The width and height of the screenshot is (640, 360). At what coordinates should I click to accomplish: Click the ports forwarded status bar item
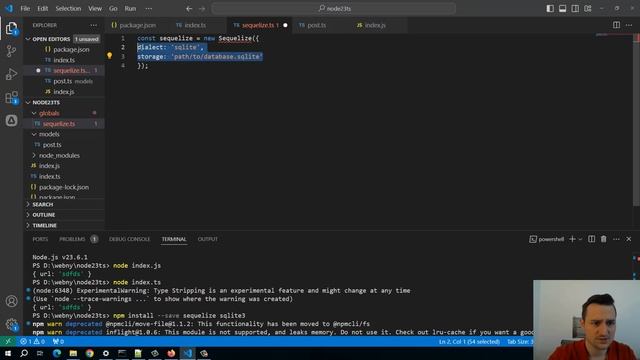click(58, 341)
